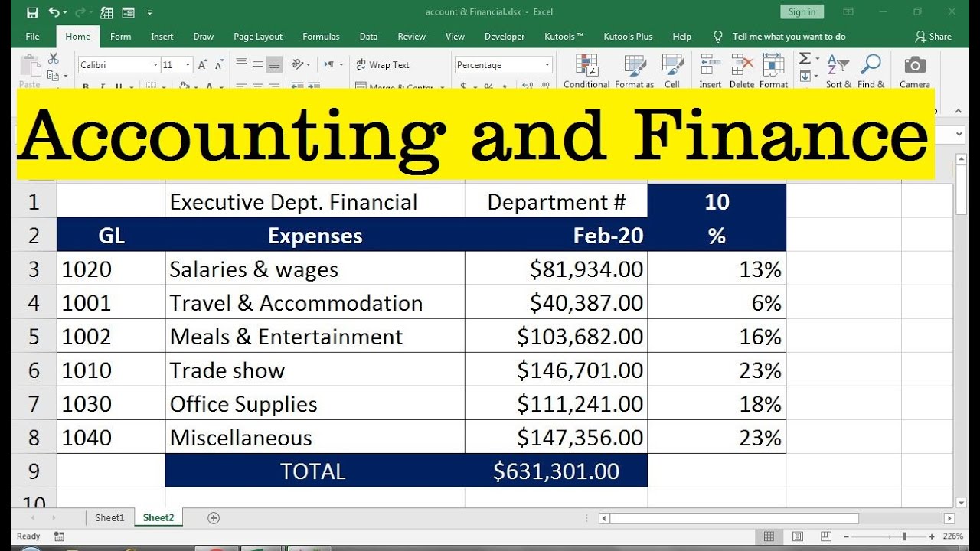Click the Save icon in Quick Access Toolbar
980x551 pixels.
point(31,12)
